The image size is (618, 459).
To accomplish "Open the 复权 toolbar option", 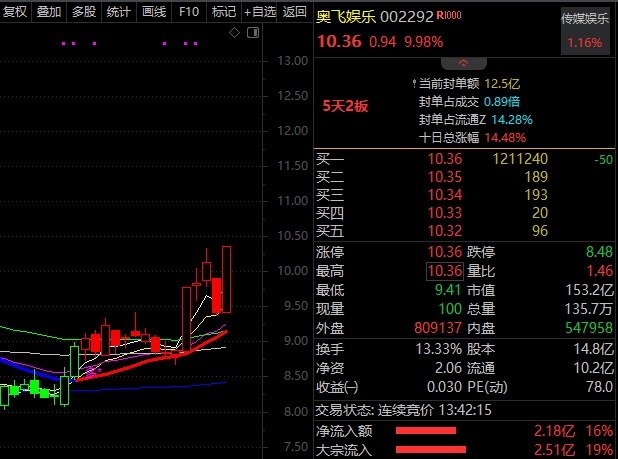I will (x=15, y=12).
